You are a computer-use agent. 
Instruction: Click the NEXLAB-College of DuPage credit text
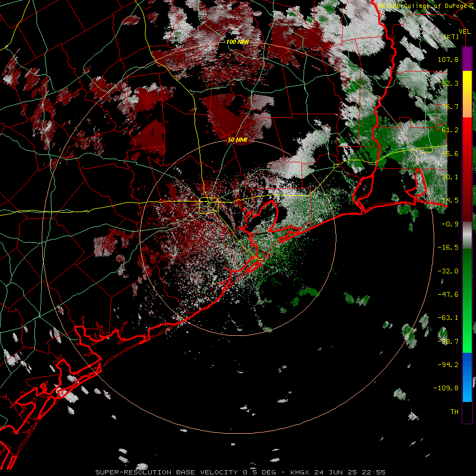[426, 6]
